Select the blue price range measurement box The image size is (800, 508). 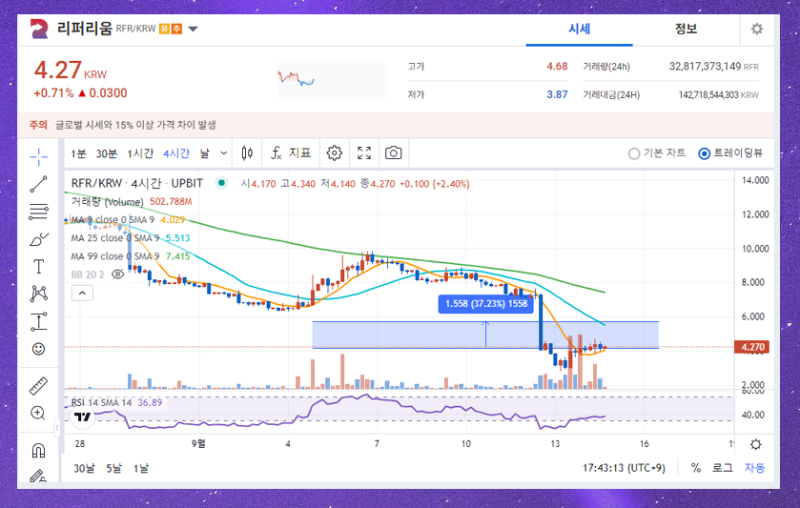485,335
